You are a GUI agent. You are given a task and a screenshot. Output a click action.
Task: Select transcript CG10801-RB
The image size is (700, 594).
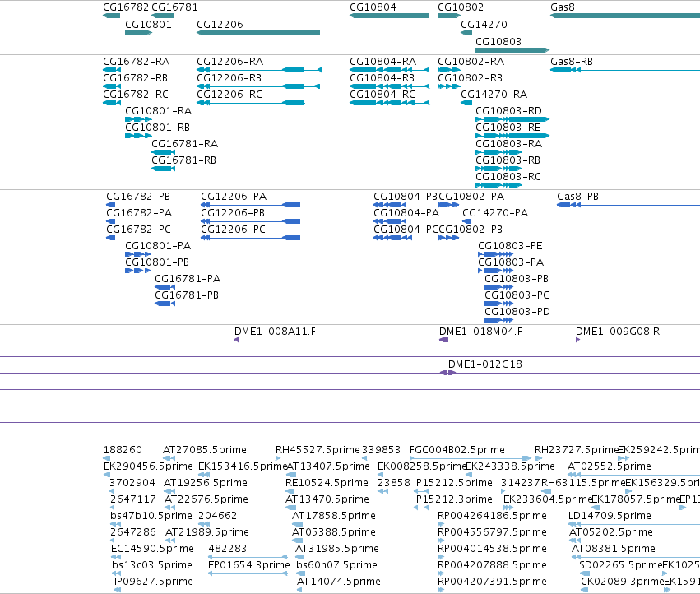(x=158, y=128)
